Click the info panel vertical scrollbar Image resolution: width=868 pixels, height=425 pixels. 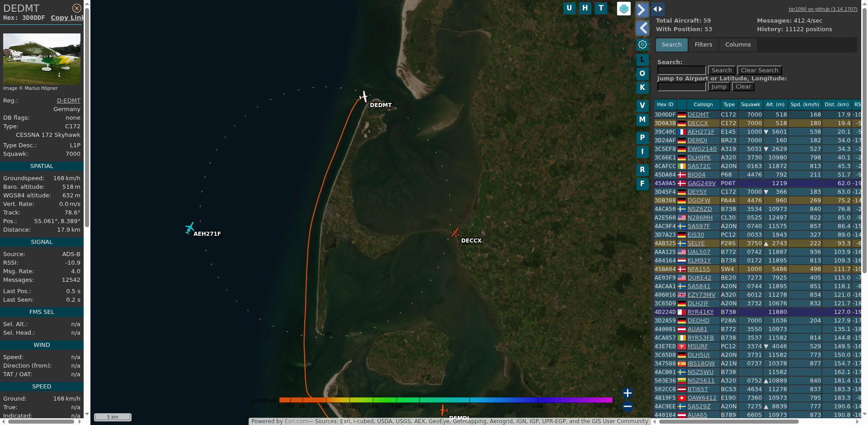click(87, 117)
